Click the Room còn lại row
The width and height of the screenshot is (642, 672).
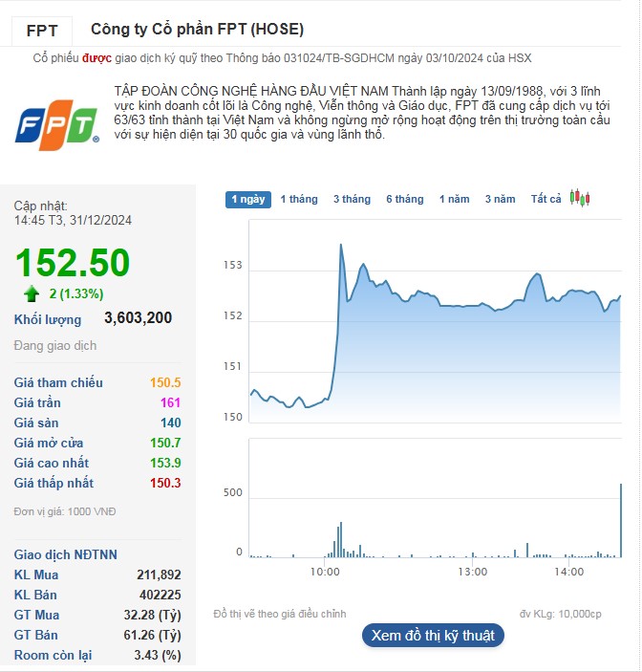pos(96,655)
